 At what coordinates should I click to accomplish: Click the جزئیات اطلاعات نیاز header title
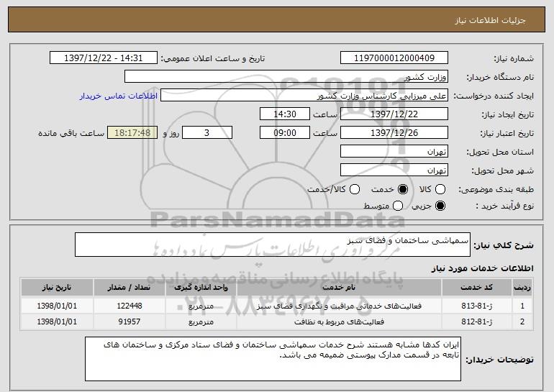[x=490, y=20]
